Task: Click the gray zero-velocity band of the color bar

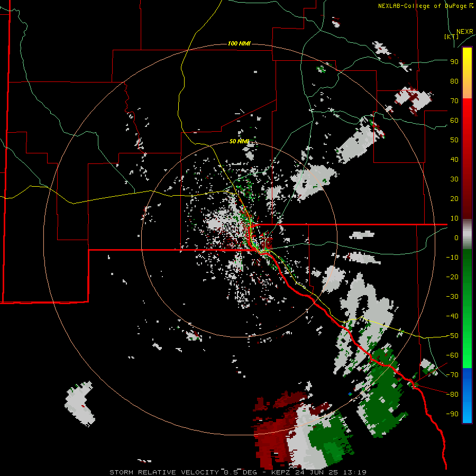Action: [x=467, y=234]
